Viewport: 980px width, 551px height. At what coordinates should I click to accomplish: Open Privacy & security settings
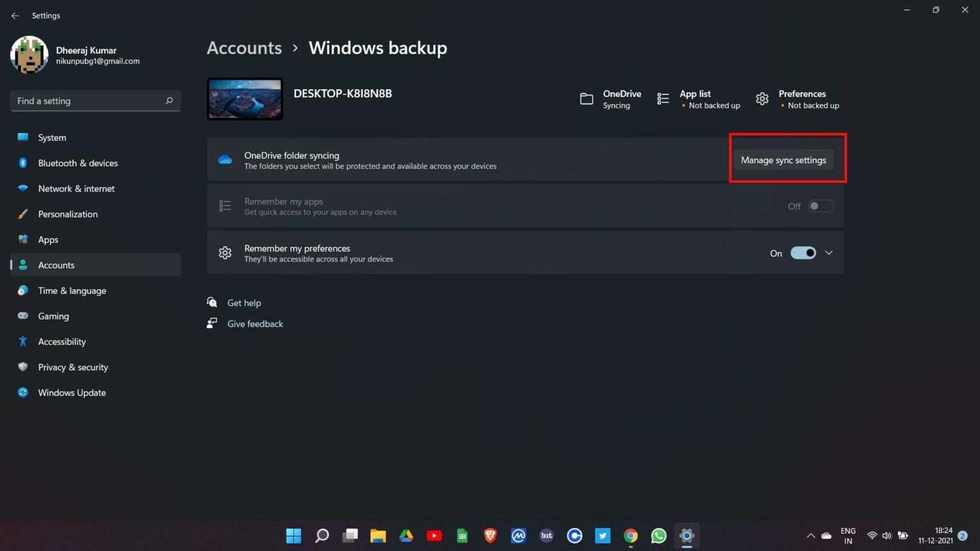(73, 367)
